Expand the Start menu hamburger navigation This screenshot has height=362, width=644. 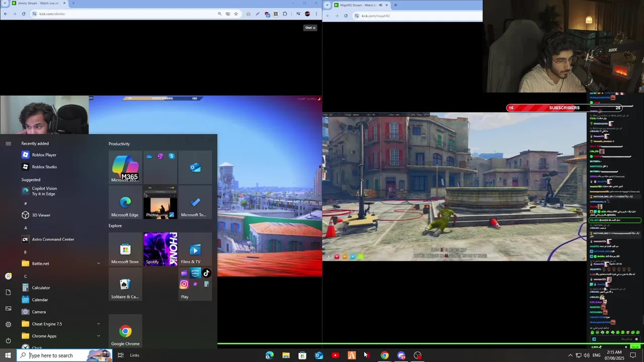pos(8,144)
